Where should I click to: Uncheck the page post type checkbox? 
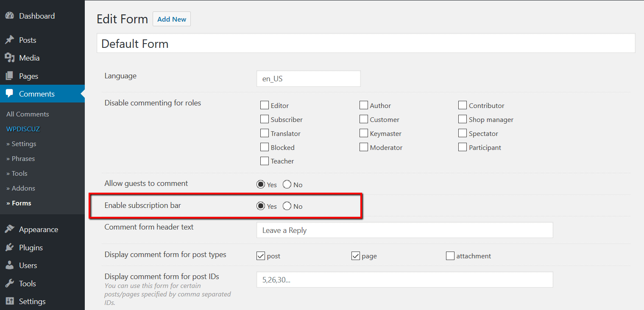pyautogui.click(x=356, y=256)
